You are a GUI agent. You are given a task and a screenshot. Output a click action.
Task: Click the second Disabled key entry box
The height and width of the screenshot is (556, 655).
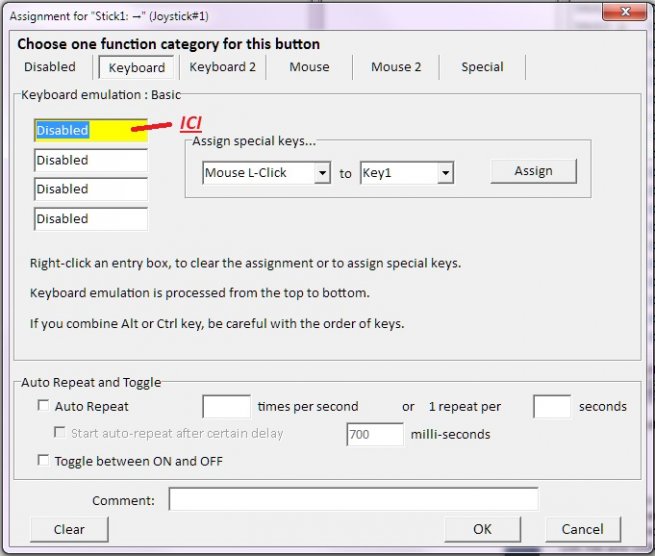[90, 160]
